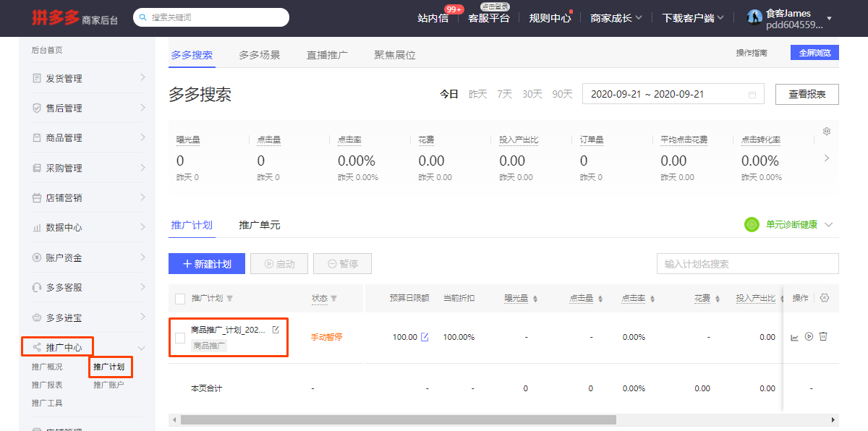Sort by 点击量 column arrows
Viewport: 868px width, 431px height.
point(600,299)
